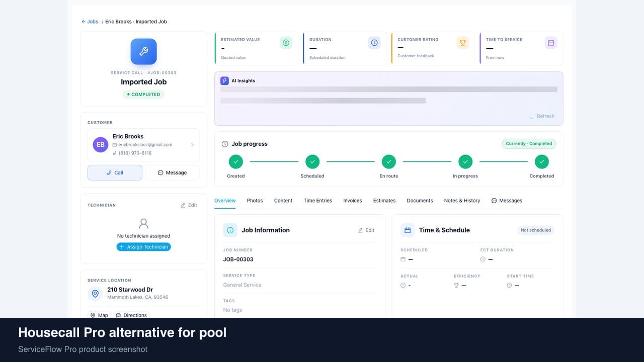Click the In progress step checkmark circle

(x=465, y=161)
